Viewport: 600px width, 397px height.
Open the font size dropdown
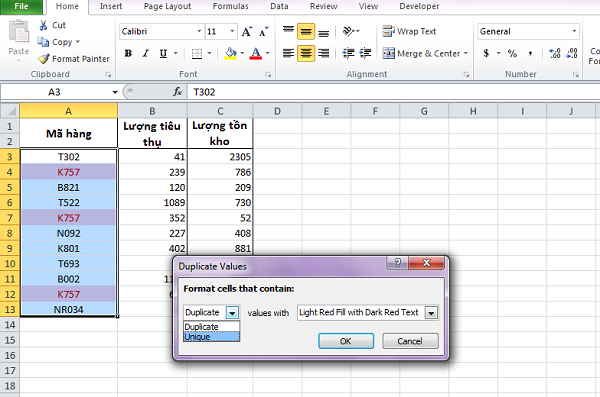tap(232, 31)
